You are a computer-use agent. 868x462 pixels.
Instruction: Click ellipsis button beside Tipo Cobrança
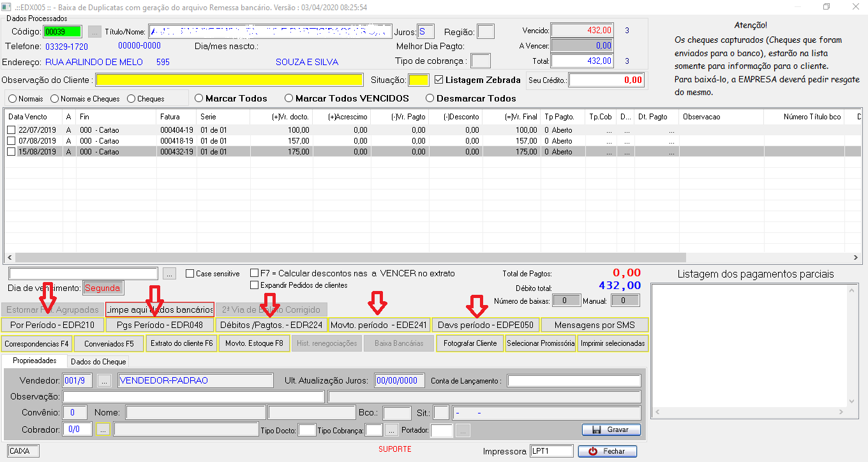click(x=393, y=430)
